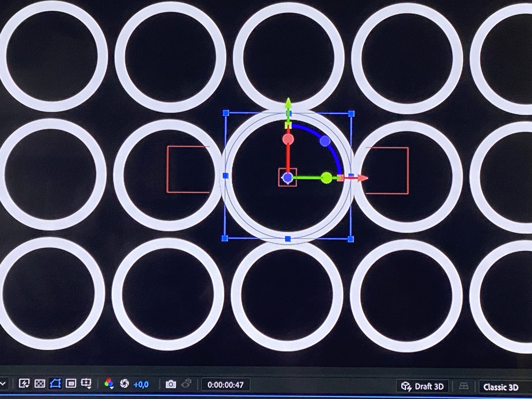Click the +0,0 exposure value
The image size is (532, 399).
tap(141, 385)
